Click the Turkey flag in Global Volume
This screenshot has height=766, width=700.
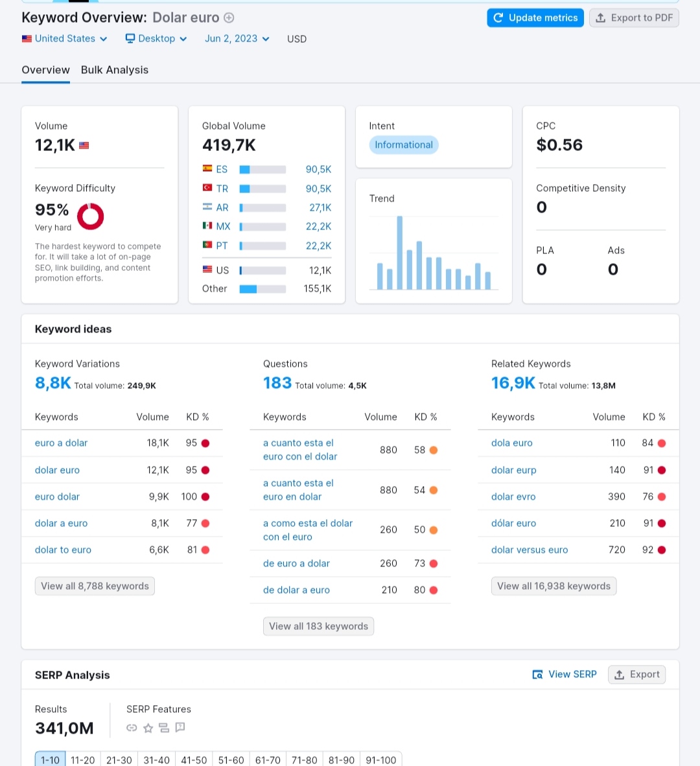point(207,187)
